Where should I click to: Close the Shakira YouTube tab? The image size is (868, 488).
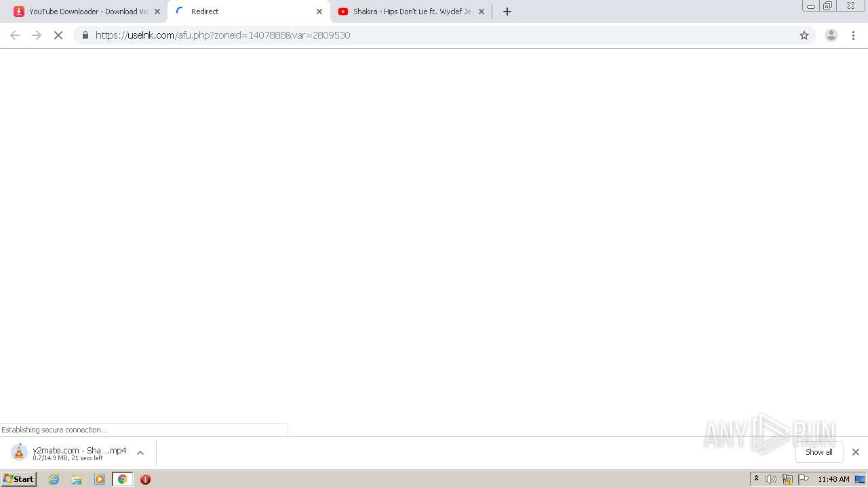pyautogui.click(x=481, y=12)
